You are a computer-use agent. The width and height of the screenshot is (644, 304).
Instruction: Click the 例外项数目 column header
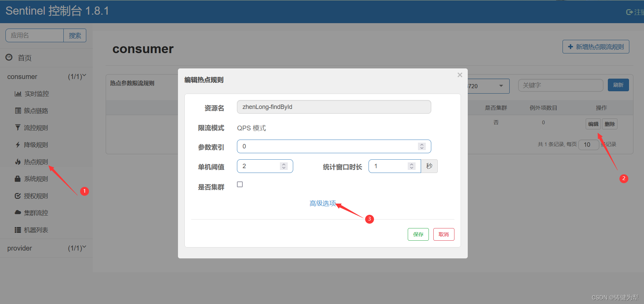543,108
